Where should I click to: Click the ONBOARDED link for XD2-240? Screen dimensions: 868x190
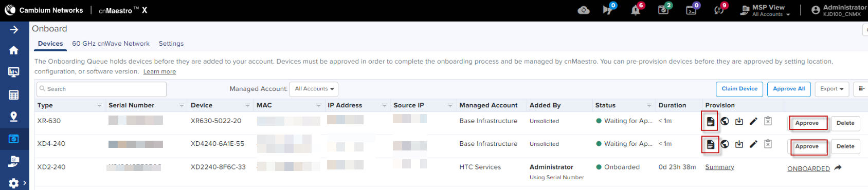pos(808,169)
